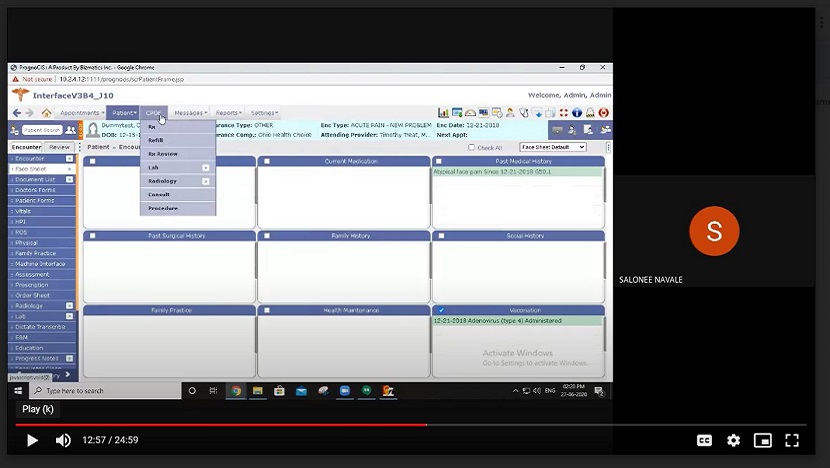Select Rx Review menu entry
The height and width of the screenshot is (468, 830).
pyautogui.click(x=178, y=154)
